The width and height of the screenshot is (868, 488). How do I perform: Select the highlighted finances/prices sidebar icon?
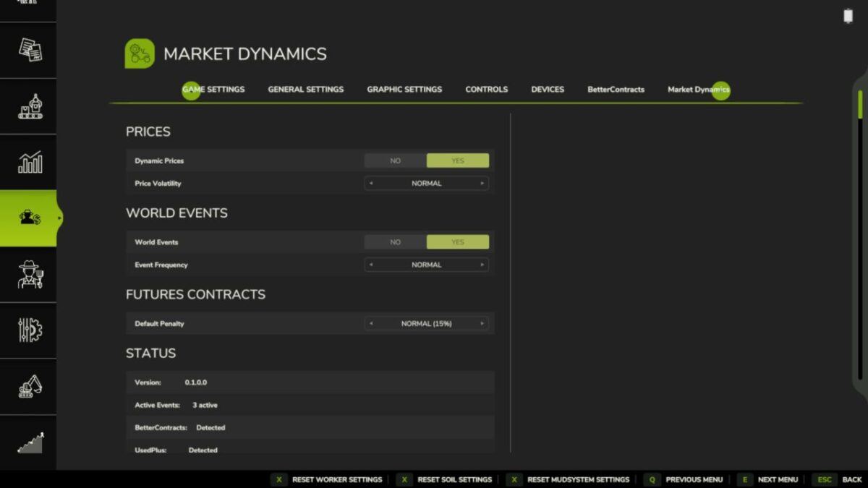pyautogui.click(x=27, y=217)
